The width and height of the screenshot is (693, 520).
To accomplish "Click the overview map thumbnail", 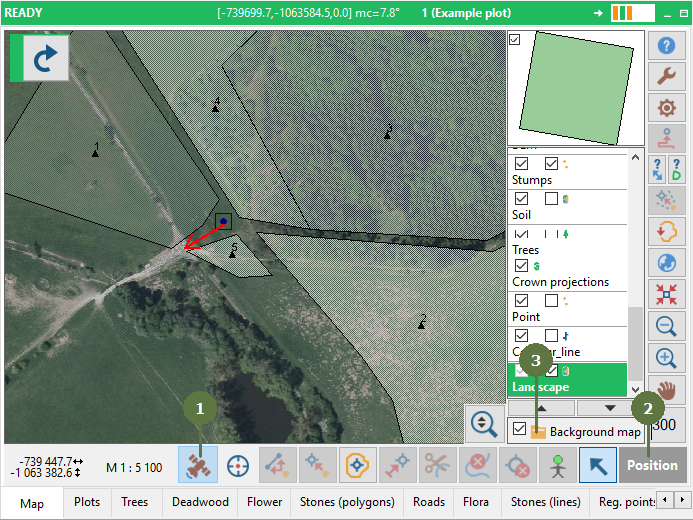I will point(575,88).
